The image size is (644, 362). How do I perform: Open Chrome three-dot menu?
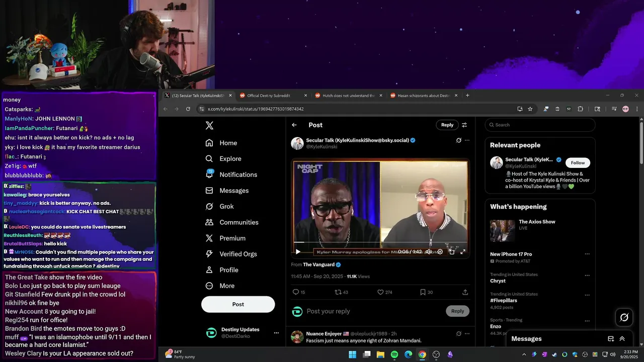[x=637, y=109]
